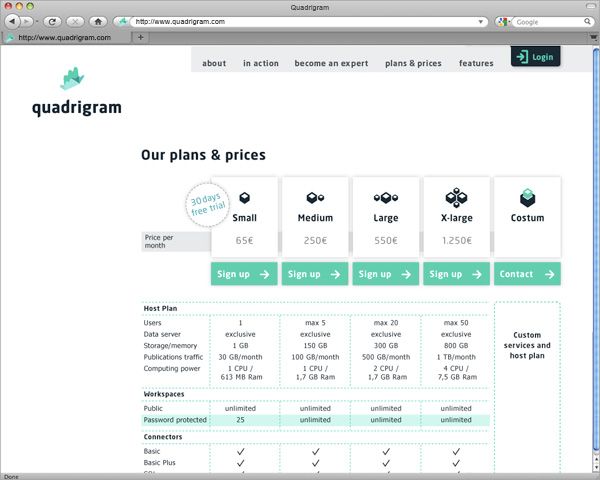Image resolution: width=600 pixels, height=480 pixels.
Task: Click the Medium plan 250€ price
Action: [x=315, y=240]
